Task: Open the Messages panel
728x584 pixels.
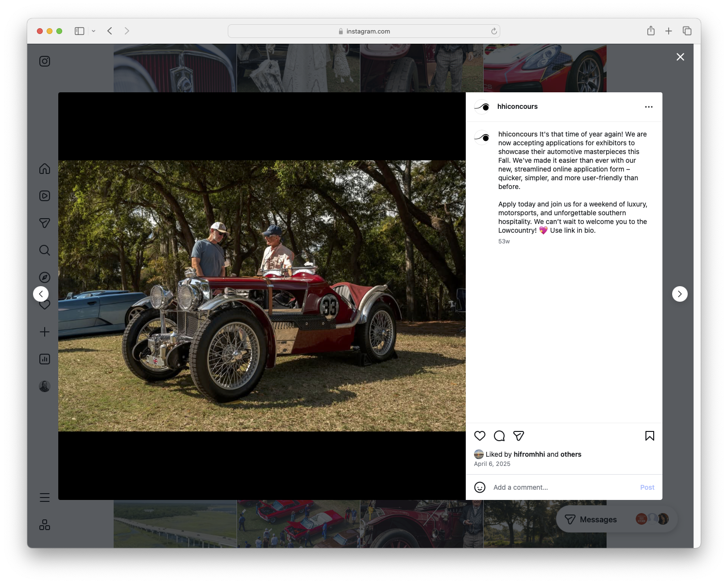Action: [597, 519]
